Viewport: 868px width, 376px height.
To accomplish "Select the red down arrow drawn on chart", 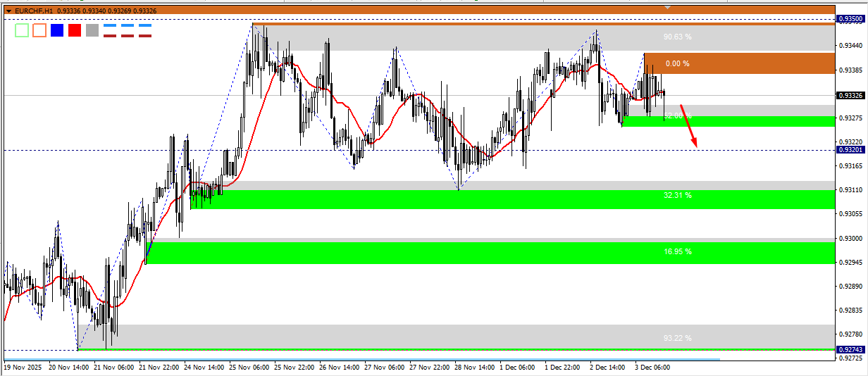I will click(x=690, y=127).
